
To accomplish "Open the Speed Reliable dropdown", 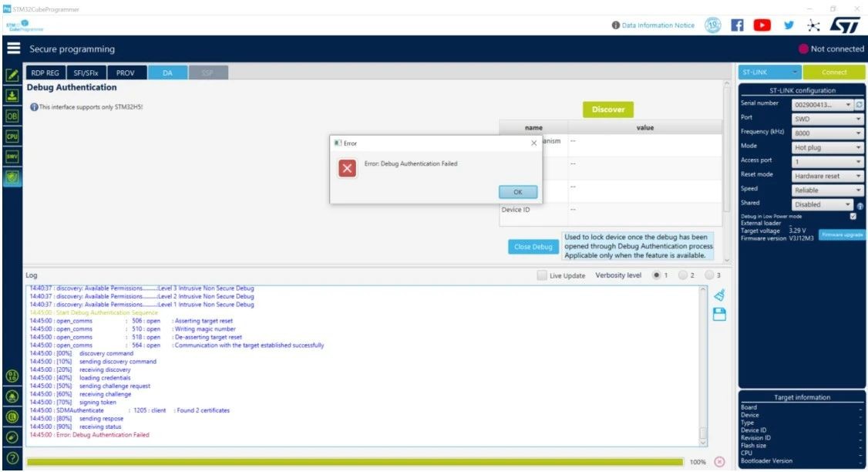I will 827,190.
